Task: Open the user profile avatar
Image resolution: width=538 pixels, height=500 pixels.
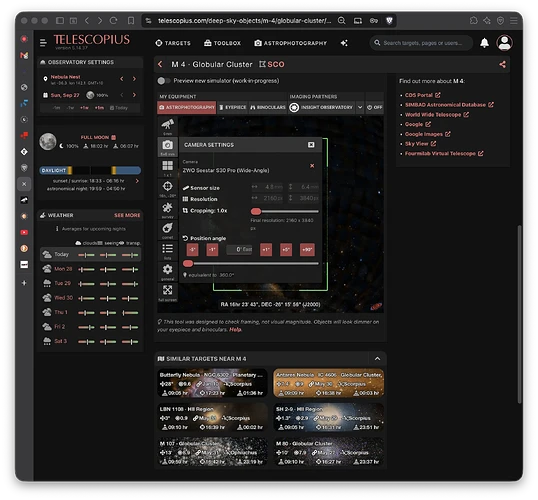Action: [504, 43]
